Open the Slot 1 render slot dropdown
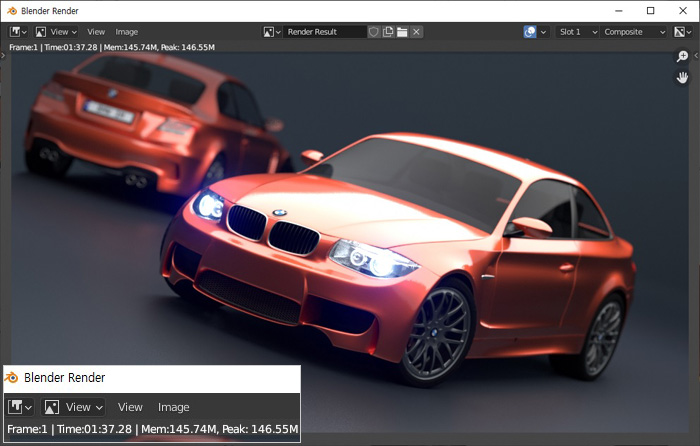Image resolution: width=700 pixels, height=446 pixels. coord(577,32)
